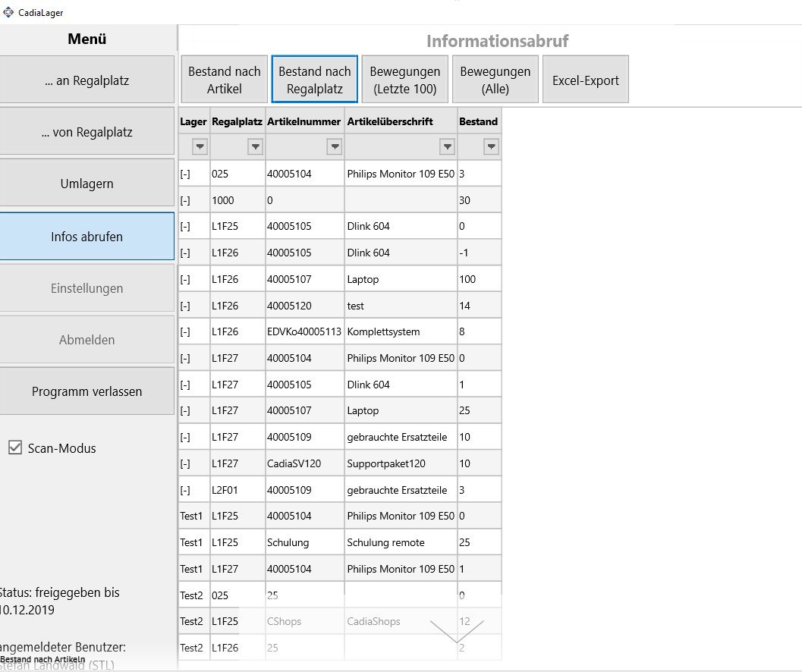Show Bewegungen (Letzte 100)
802x672 pixels.
[x=404, y=80]
